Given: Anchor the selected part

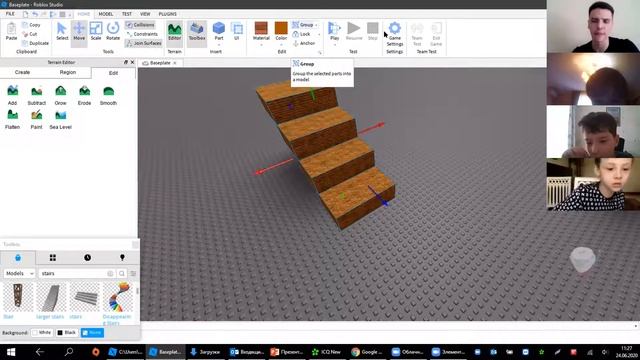Looking at the screenshot, I should click(x=304, y=43).
